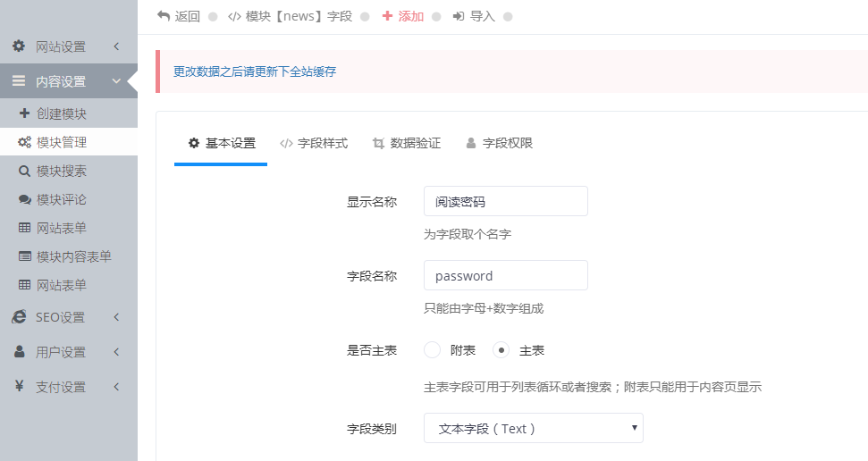Open 模块内容表单 in the sidebar
868x461 pixels.
(69, 256)
